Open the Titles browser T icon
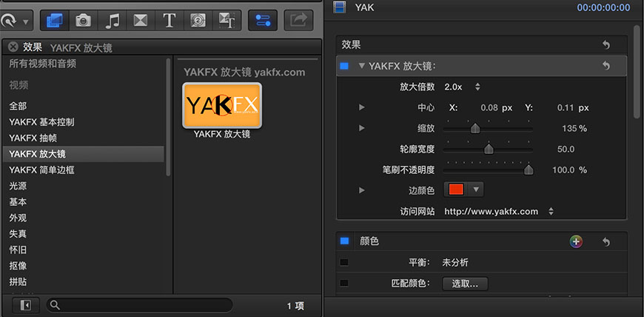This screenshot has width=644, height=317. (170, 20)
